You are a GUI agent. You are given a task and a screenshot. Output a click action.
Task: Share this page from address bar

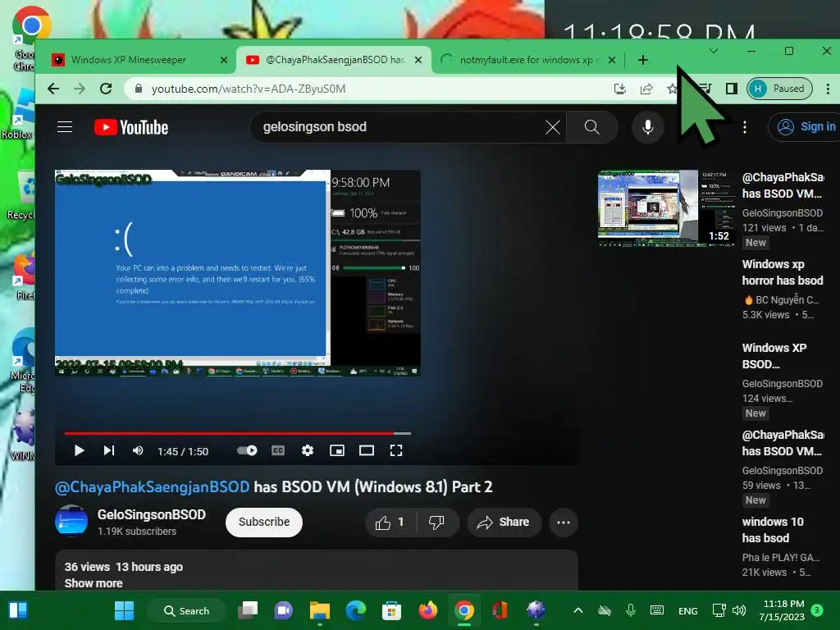coord(646,89)
